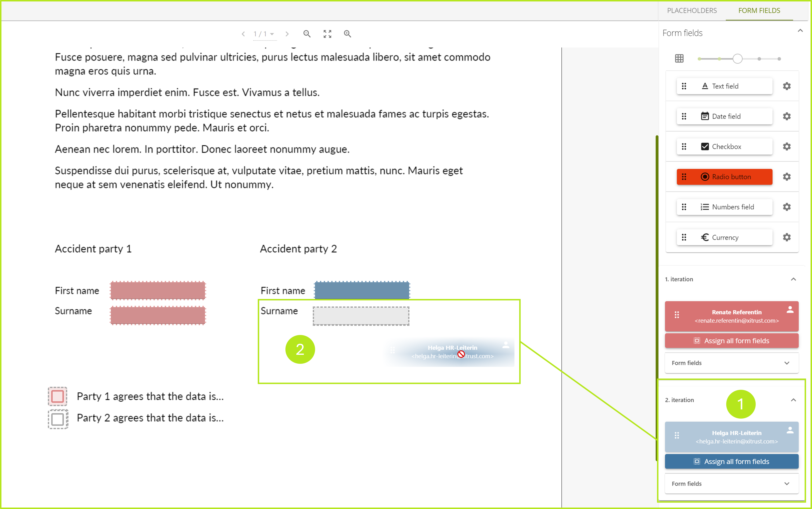Open the Text field settings gear
This screenshot has height=509, width=812.
(786, 86)
